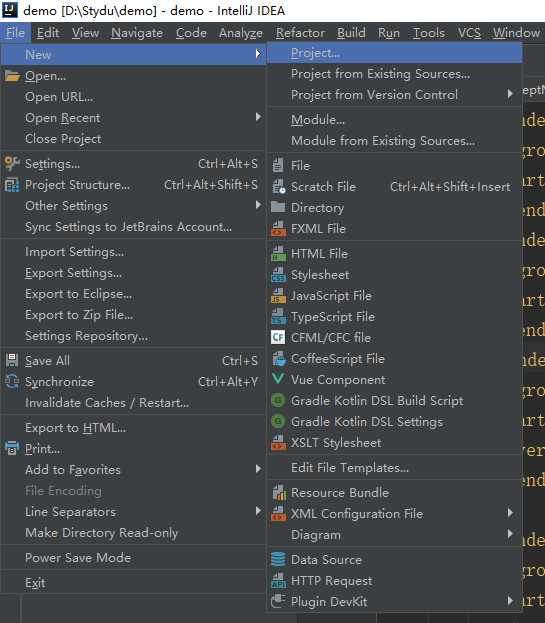This screenshot has height=623, width=545.
Task: Click the XSLT Stylesheet icon
Action: click(278, 442)
